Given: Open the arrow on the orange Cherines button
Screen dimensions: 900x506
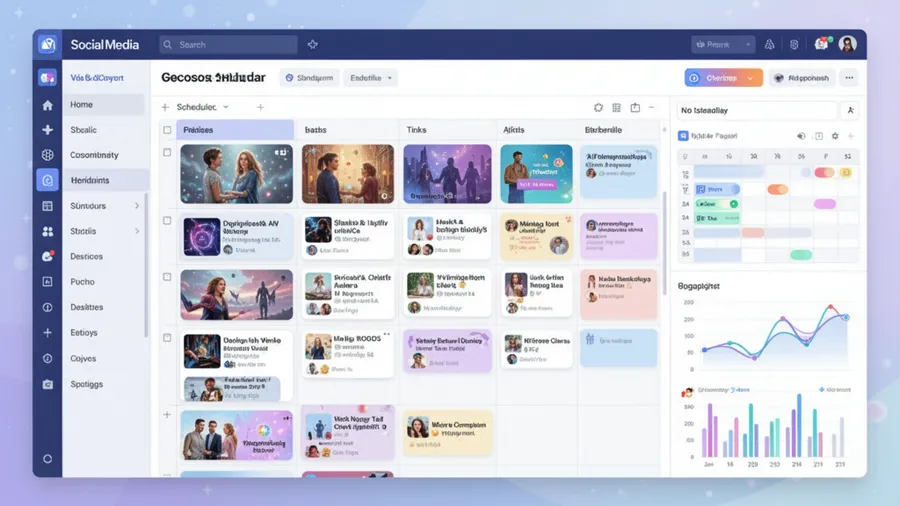Looking at the screenshot, I should 750,78.
